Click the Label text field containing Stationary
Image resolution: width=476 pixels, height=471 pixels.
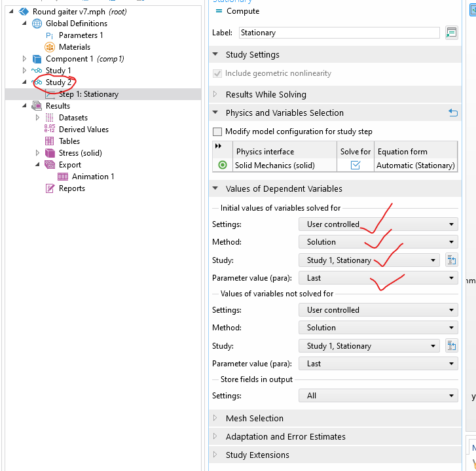click(339, 33)
